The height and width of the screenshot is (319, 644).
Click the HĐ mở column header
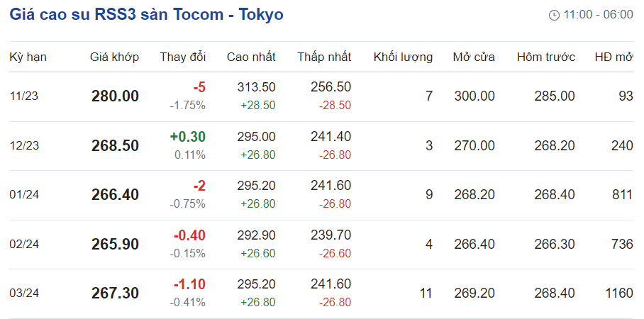(614, 57)
